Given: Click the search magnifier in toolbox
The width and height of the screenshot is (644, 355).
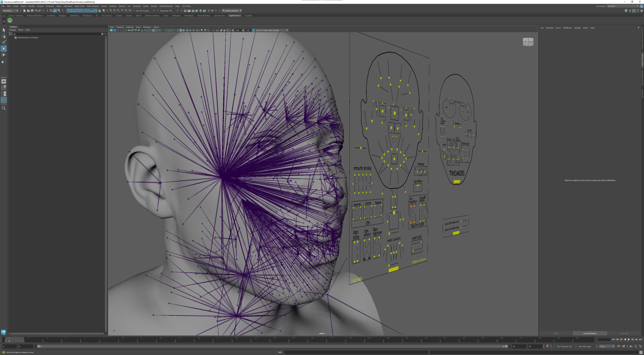Looking at the screenshot, I should coord(4,108).
